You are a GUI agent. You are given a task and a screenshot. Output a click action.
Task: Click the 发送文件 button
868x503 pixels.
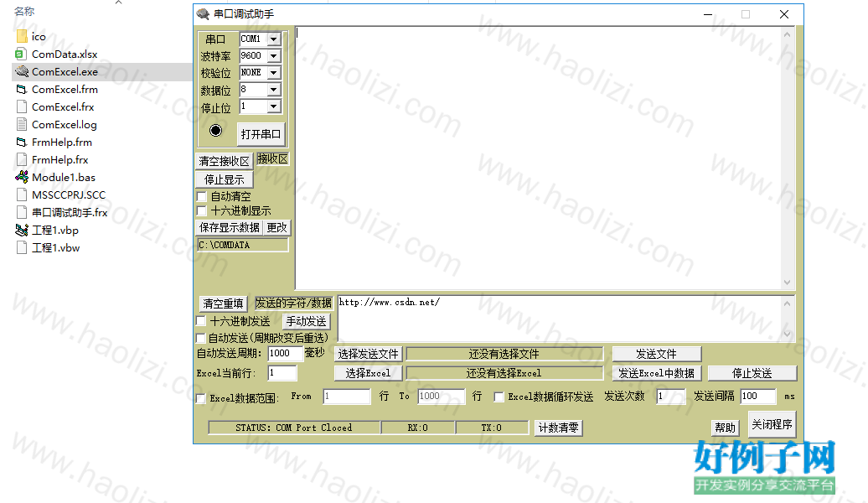657,354
